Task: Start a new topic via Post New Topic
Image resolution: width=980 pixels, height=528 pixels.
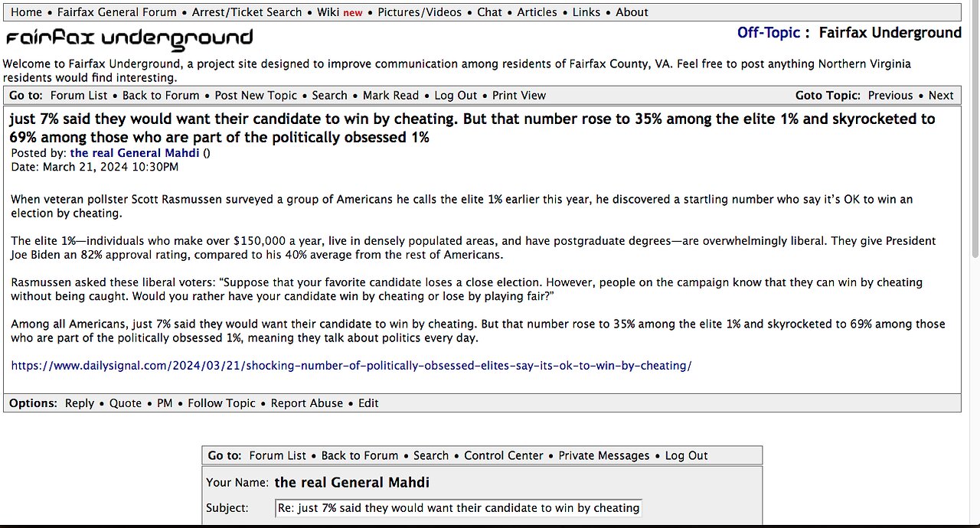Action: (256, 96)
